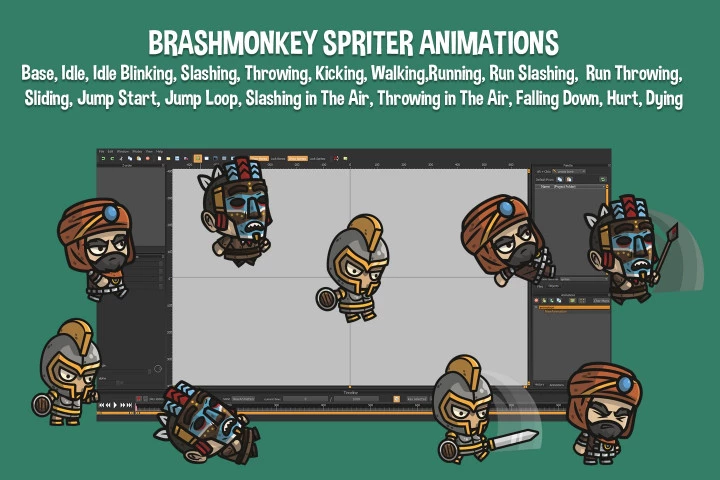Image resolution: width=720 pixels, height=480 pixels.
Task: Click the skip-to-end timeline control
Action: 131,404
